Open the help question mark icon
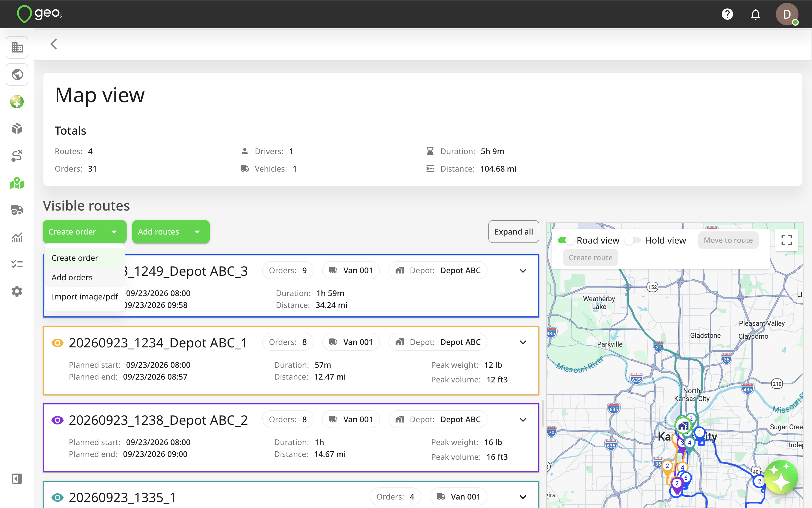812x508 pixels. coord(727,14)
